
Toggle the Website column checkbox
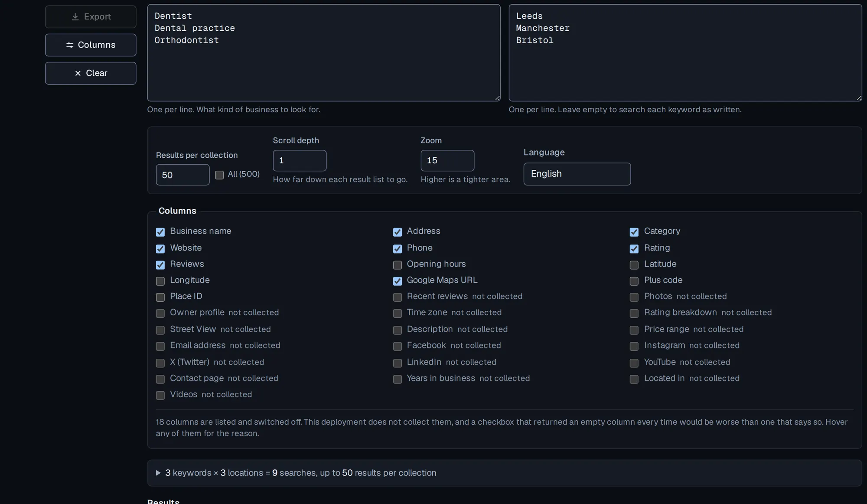(x=160, y=249)
